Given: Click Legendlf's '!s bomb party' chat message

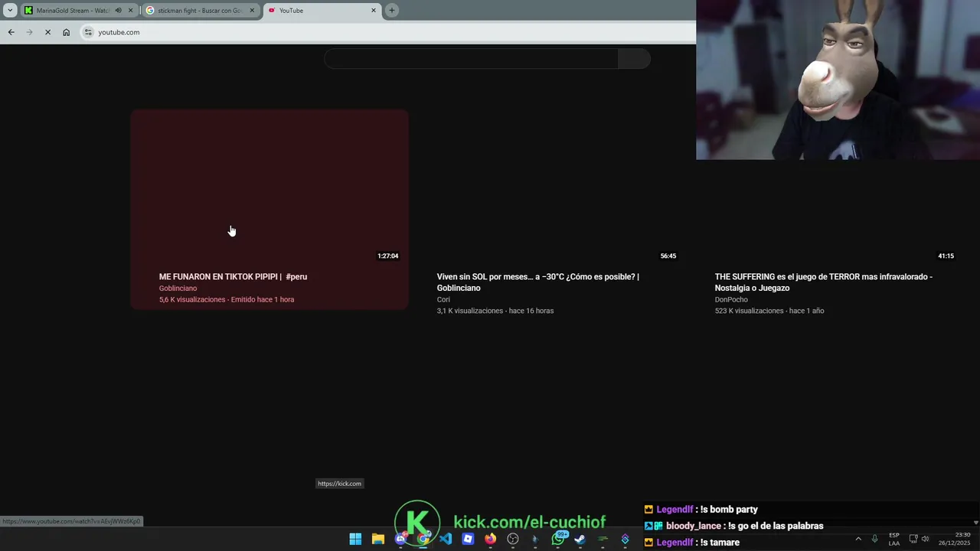Looking at the screenshot, I should click(701, 510).
